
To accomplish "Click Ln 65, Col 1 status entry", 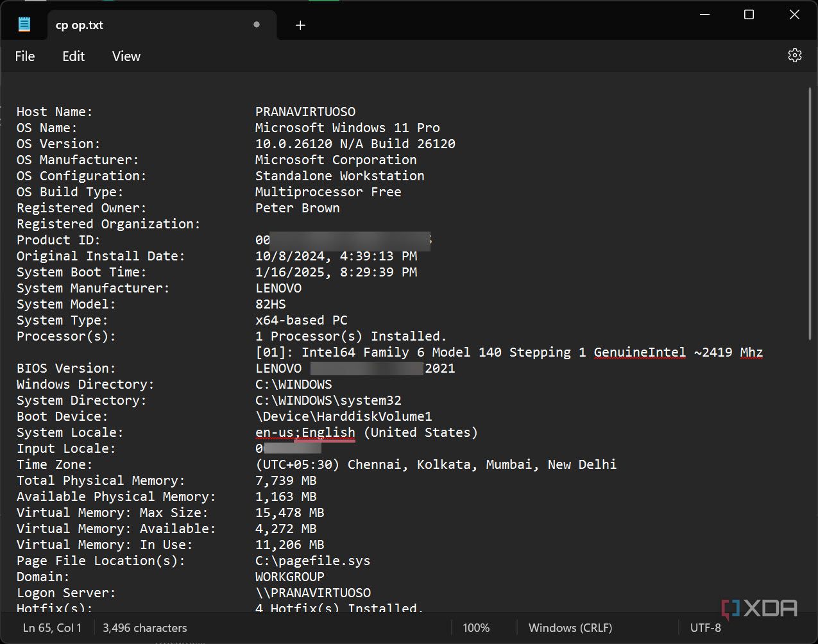I will click(x=52, y=628).
